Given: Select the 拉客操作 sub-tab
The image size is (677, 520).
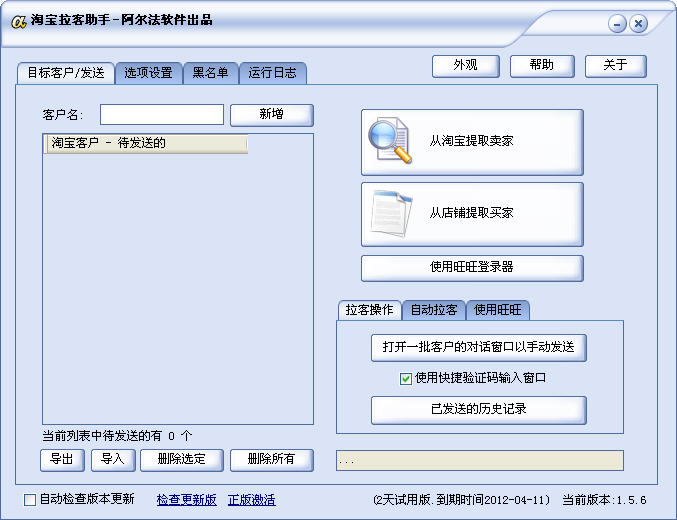Looking at the screenshot, I should tap(370, 310).
